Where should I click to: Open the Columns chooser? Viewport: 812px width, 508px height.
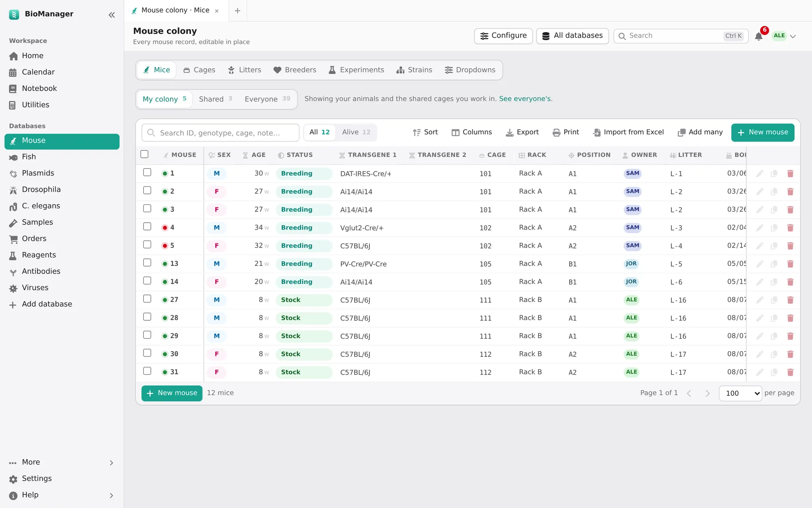[x=472, y=132]
